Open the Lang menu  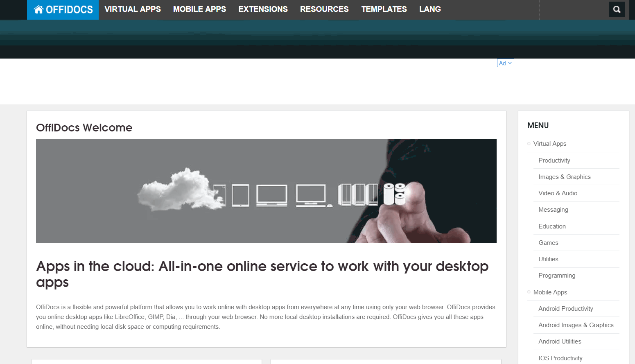point(430,9)
